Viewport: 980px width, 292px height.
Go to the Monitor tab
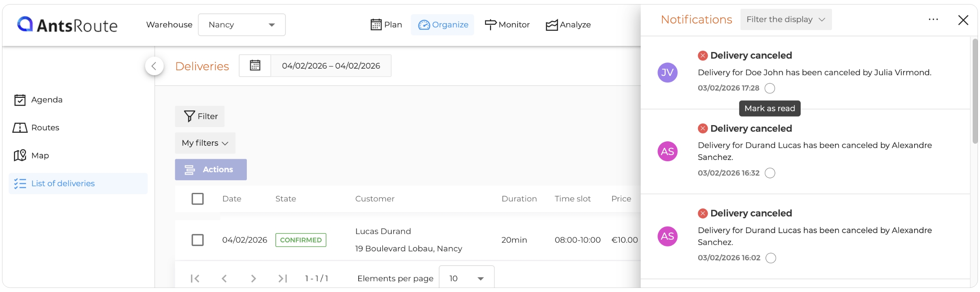[x=507, y=25]
